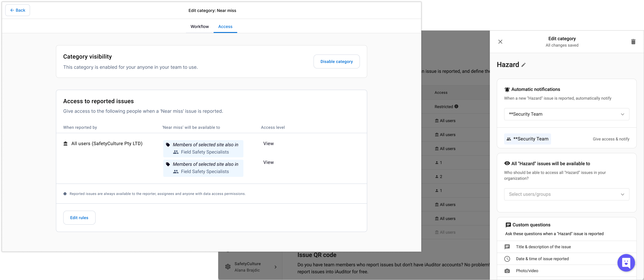This screenshot has width=644, height=280.
Task: Click the Edit rules button
Action: coord(79,218)
